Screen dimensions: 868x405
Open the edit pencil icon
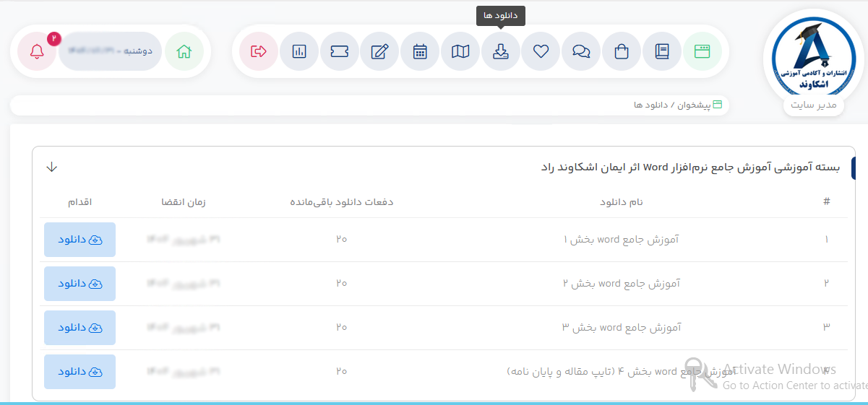(379, 51)
